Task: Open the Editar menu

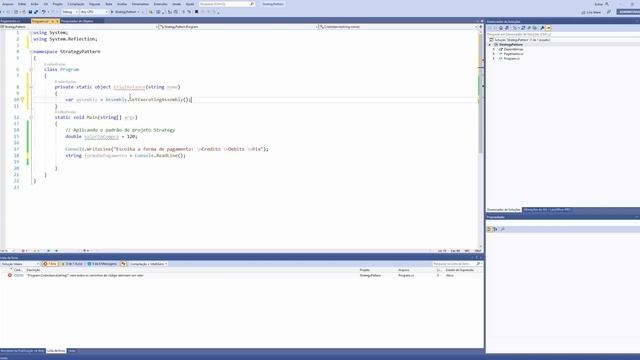Action: [x=22, y=4]
